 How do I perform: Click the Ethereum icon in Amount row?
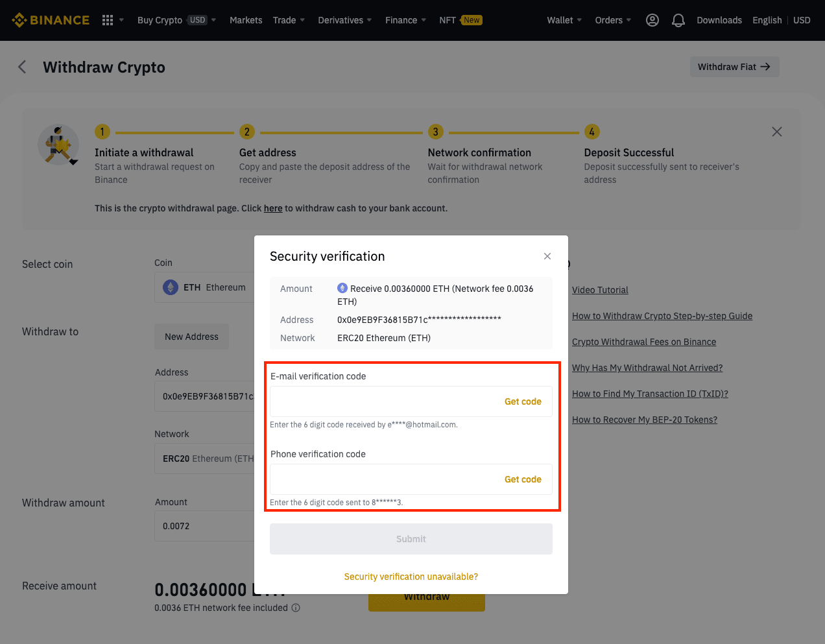click(x=342, y=288)
